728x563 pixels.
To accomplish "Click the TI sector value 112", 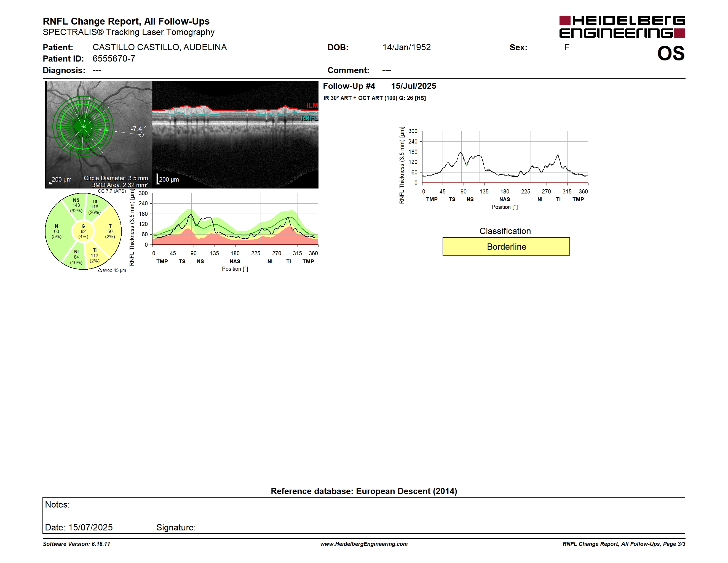I will pos(95,256).
